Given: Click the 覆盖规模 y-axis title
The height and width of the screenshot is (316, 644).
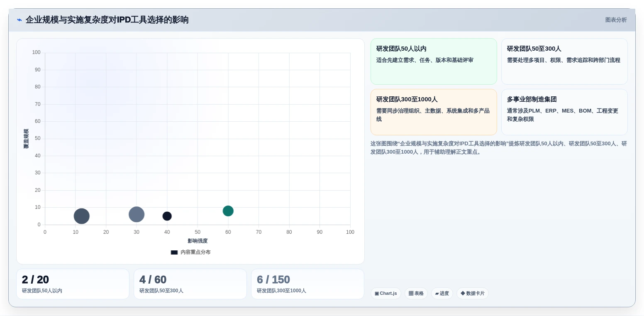Looking at the screenshot, I should [x=26, y=139].
